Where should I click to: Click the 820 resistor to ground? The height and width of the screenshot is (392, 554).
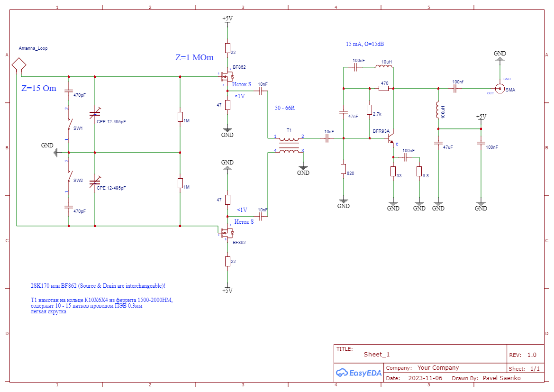coord(344,169)
